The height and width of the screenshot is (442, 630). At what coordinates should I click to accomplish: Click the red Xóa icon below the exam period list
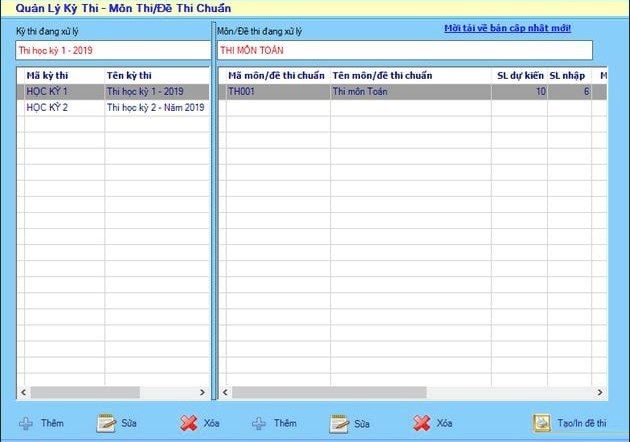[x=188, y=423]
